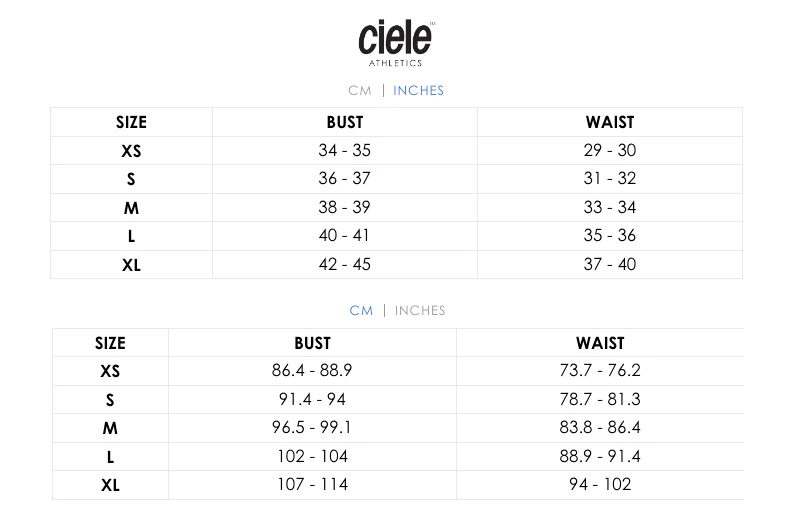Click waist value 33 - 34

coord(610,207)
